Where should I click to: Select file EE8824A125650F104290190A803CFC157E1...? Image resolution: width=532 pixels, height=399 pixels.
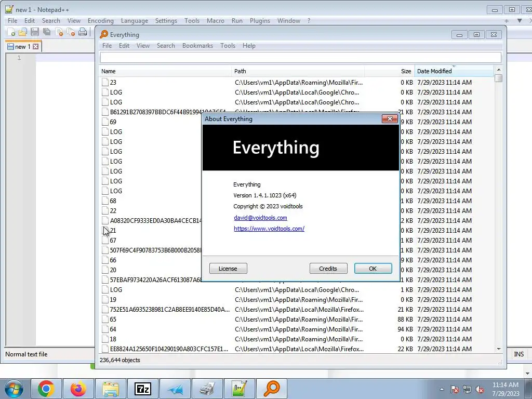pyautogui.click(x=169, y=349)
